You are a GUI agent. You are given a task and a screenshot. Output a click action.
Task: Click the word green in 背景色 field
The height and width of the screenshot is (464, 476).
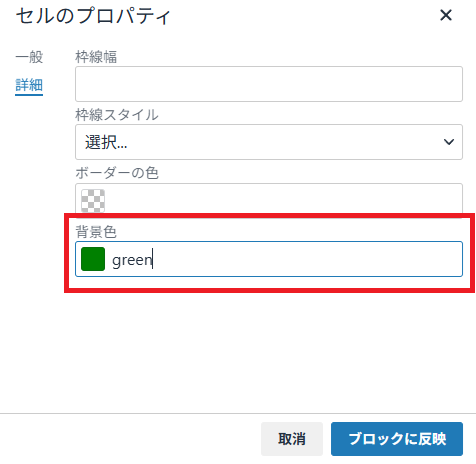(132, 260)
